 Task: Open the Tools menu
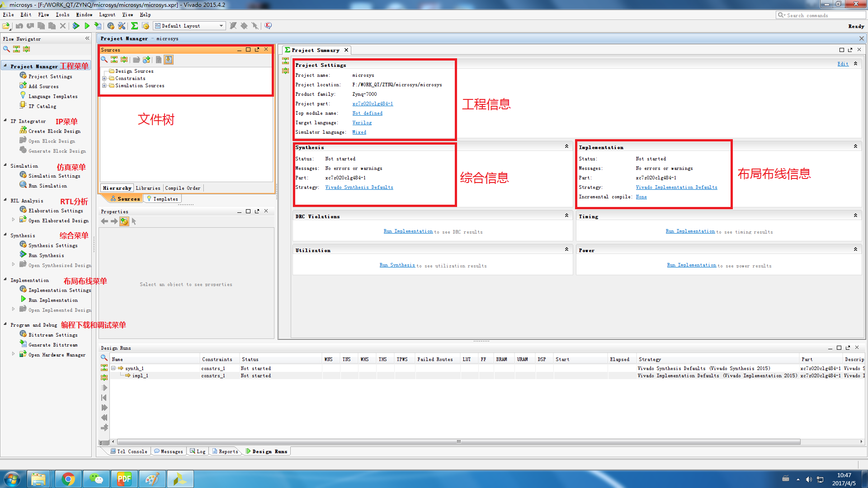(x=62, y=14)
